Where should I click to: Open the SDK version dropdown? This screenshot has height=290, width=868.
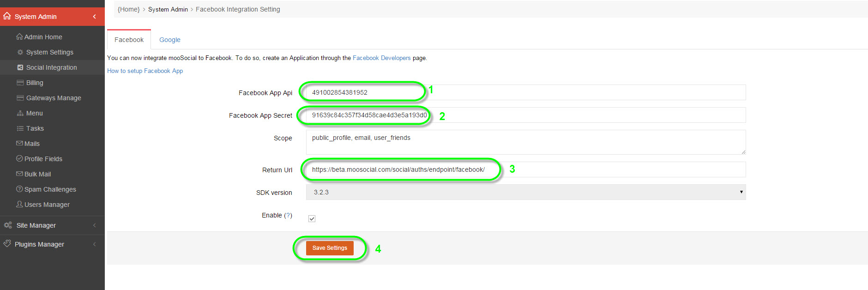click(525, 192)
